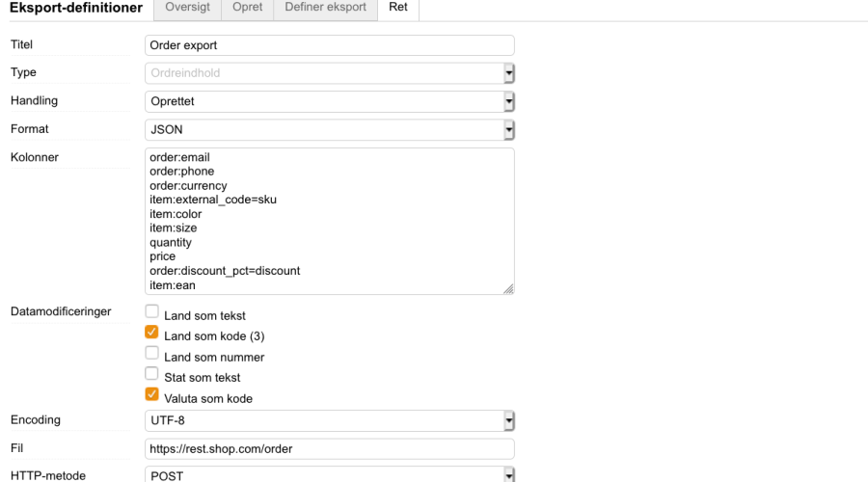This screenshot has height=482, width=868.
Task: Click the Format dropdown arrow icon
Action: 508,129
